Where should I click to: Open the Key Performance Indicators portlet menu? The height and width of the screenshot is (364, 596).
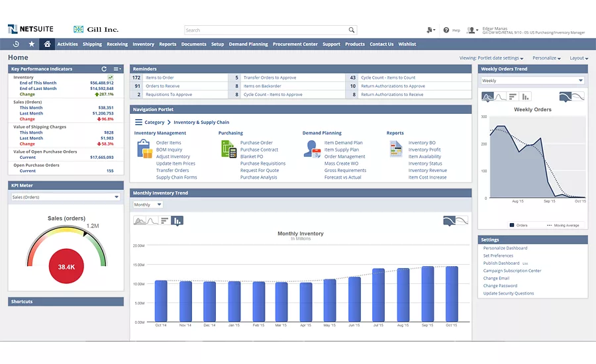point(117,69)
